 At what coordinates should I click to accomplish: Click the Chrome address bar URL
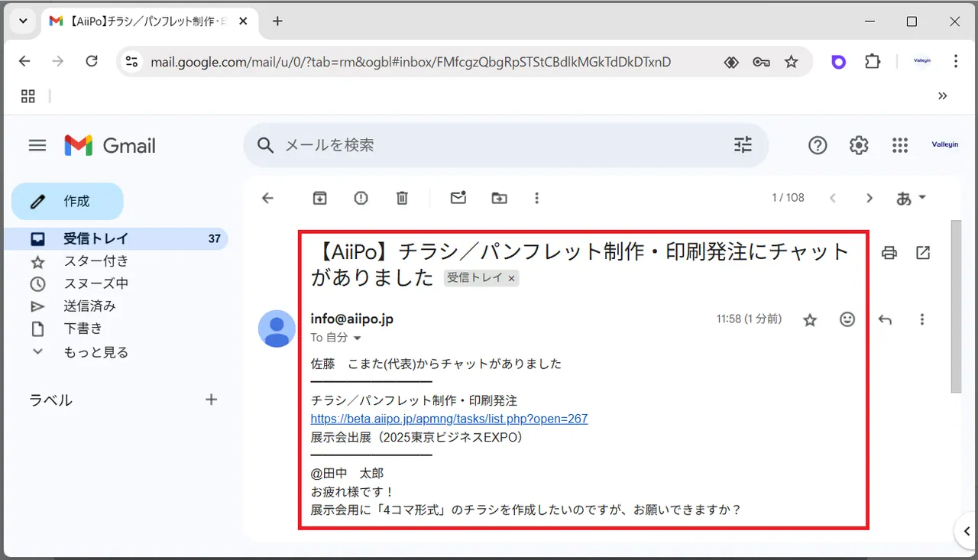pyautogui.click(x=411, y=62)
